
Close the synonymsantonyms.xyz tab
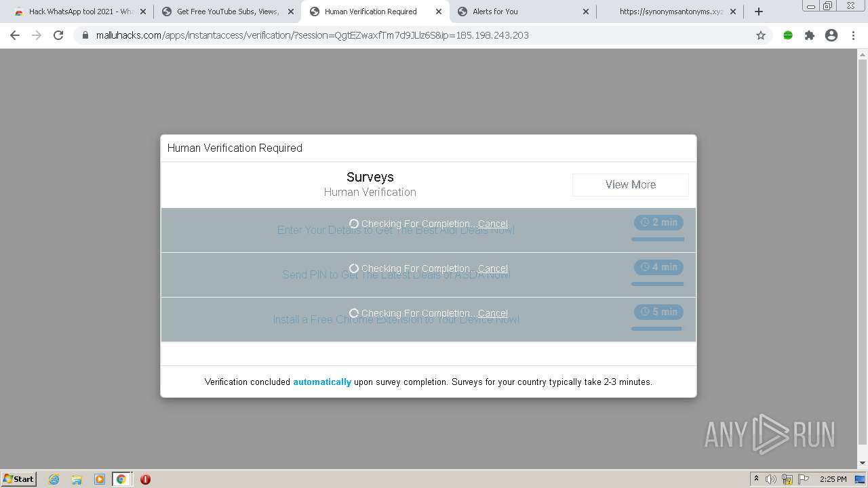733,12
